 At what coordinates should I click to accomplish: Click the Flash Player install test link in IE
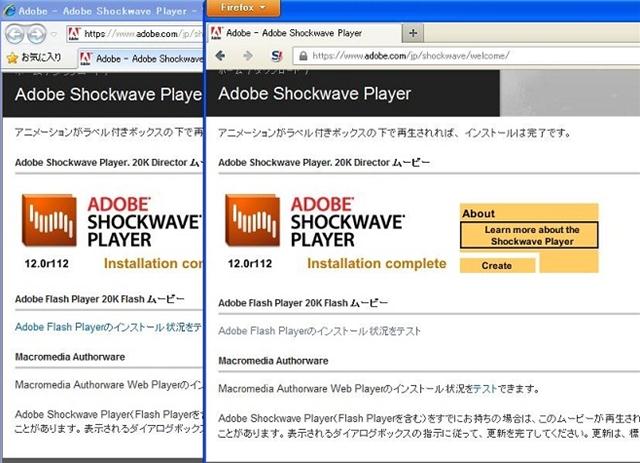(109, 327)
